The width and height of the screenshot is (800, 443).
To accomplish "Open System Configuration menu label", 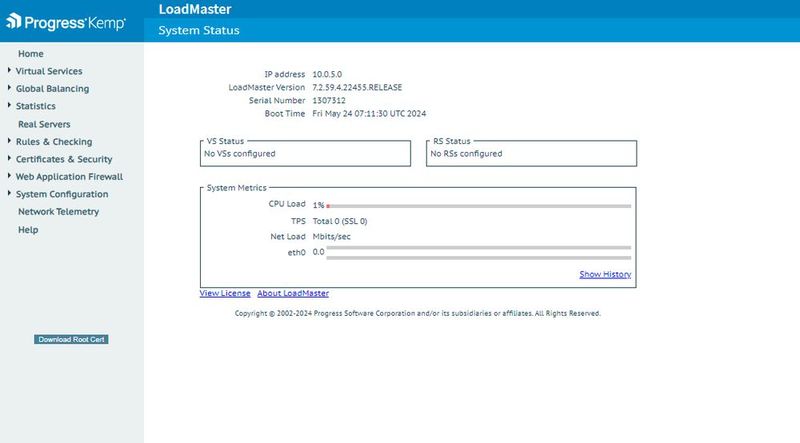I will click(x=62, y=194).
